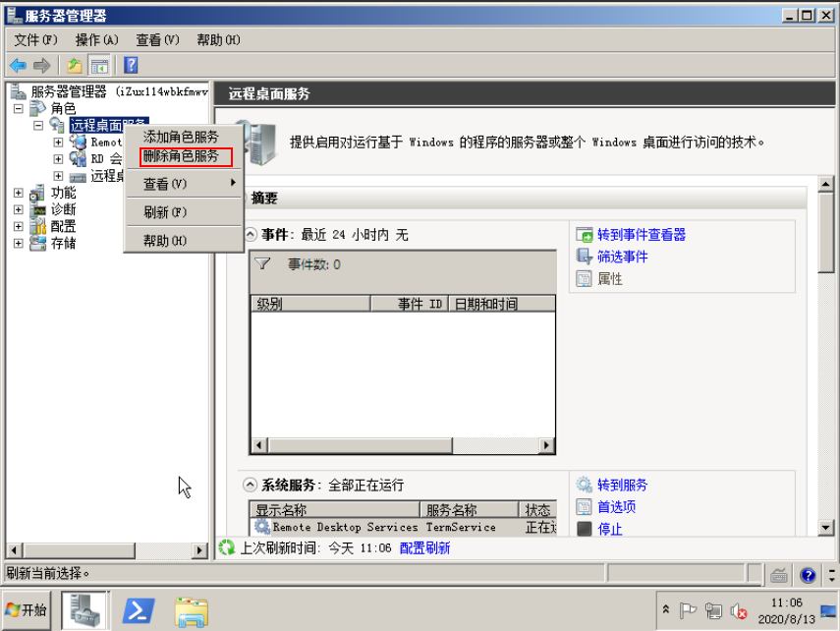Open the toolbar Help question mark icon

131,66
